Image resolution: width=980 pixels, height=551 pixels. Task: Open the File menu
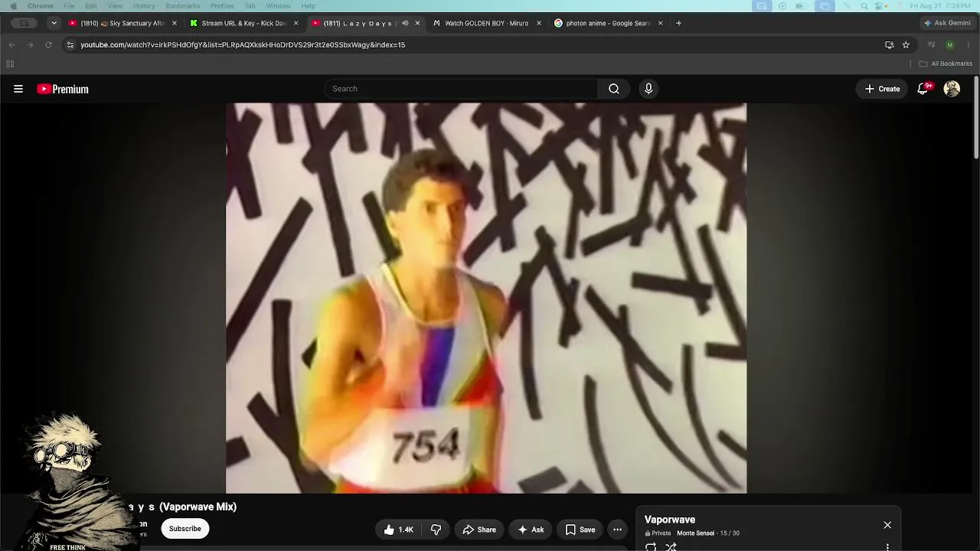coord(69,6)
